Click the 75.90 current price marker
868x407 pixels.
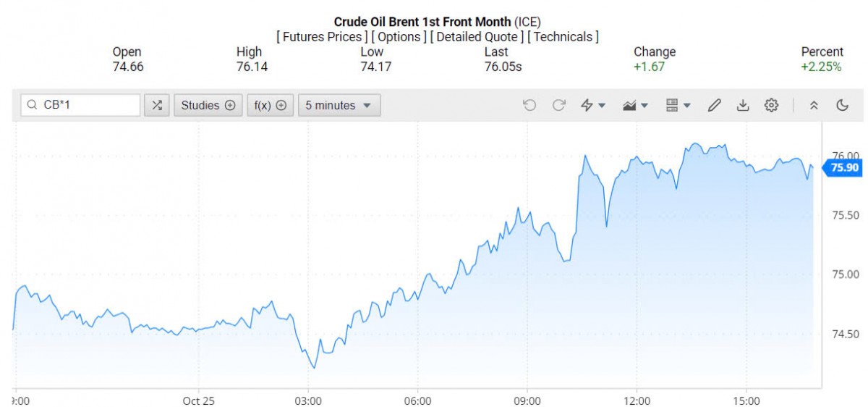point(843,167)
